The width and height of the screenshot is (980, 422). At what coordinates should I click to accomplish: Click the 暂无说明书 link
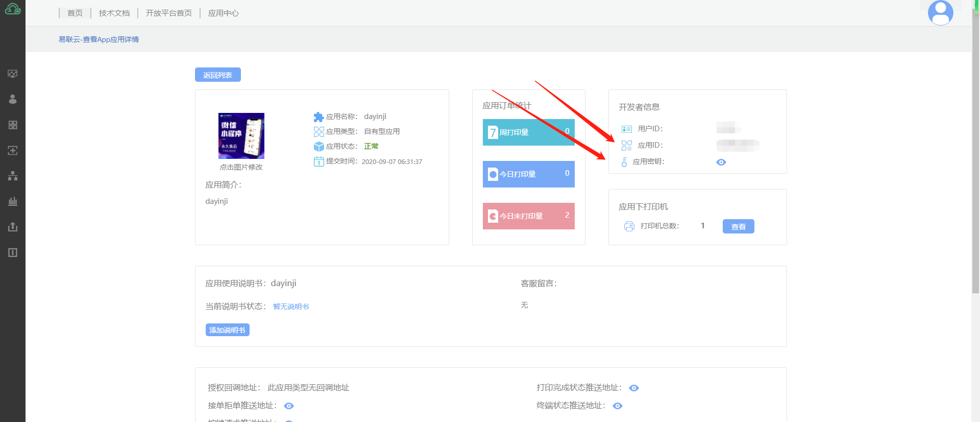[291, 307]
